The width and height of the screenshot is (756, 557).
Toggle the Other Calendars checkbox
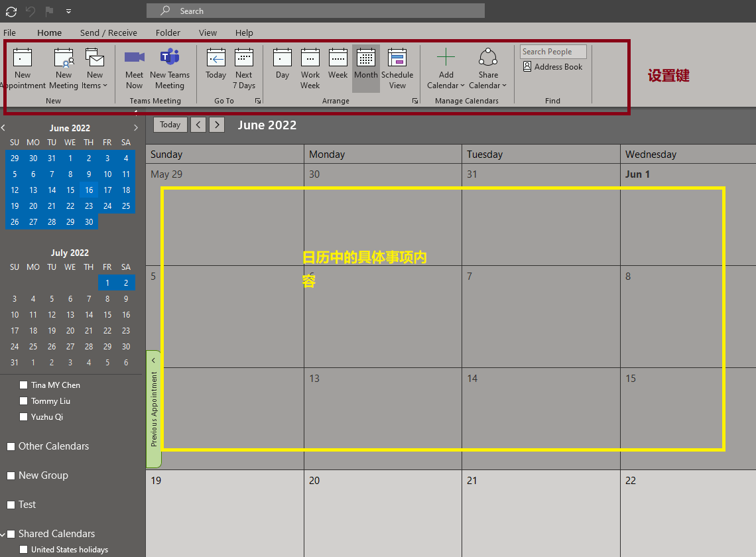(11, 446)
